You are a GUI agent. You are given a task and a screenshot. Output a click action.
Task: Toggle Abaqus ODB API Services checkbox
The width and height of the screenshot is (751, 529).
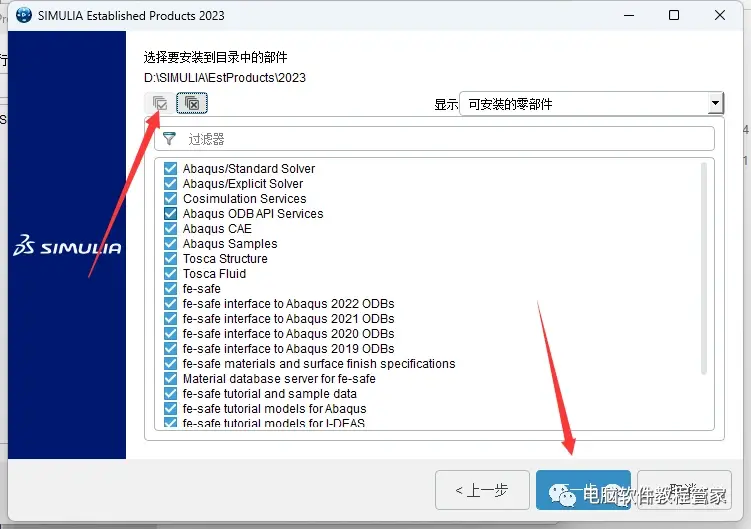[171, 213]
